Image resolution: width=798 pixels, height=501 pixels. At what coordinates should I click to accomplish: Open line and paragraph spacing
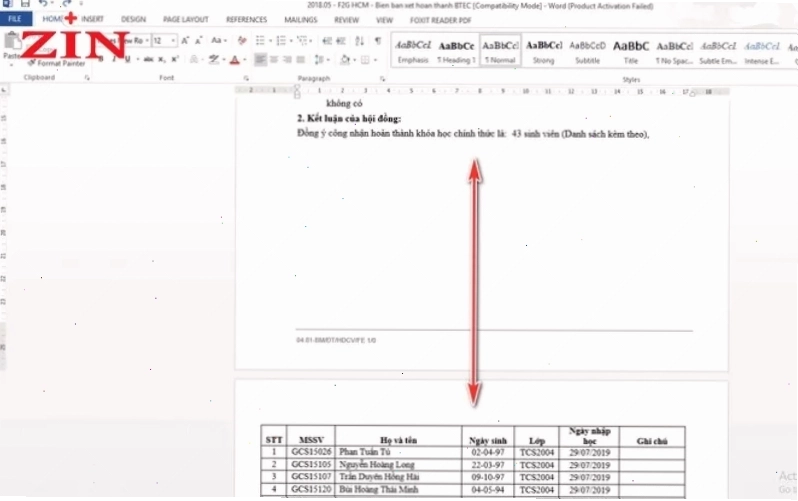(319, 60)
